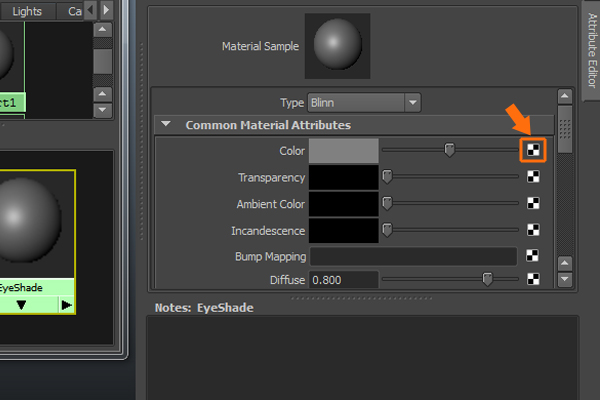Open the EyeShade down arrow menu
This screenshot has width=600, height=400.
point(21,305)
